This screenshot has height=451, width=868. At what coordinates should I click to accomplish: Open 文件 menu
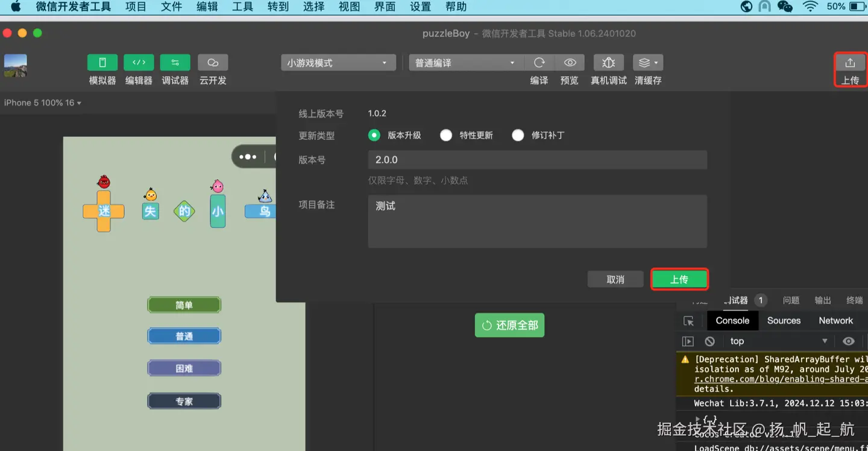coord(171,7)
